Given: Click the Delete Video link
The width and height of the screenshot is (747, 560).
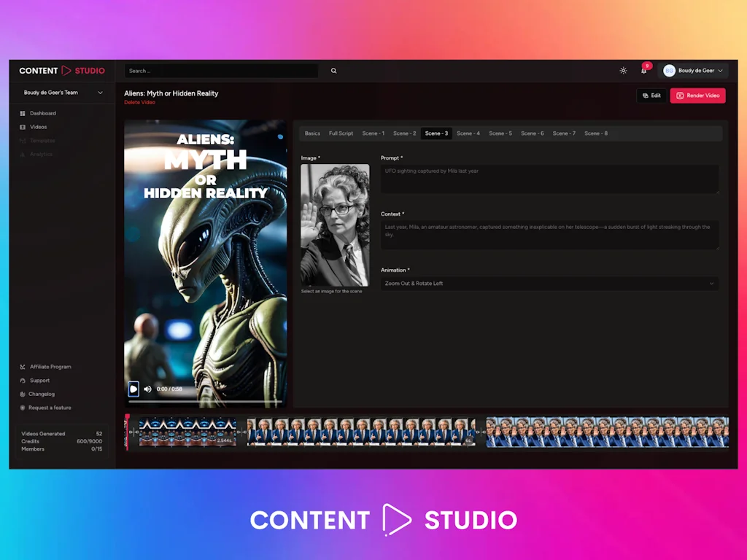Looking at the screenshot, I should click(139, 102).
